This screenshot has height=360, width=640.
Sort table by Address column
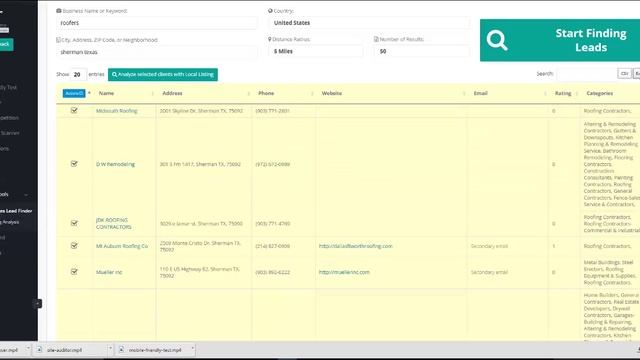coord(204,93)
